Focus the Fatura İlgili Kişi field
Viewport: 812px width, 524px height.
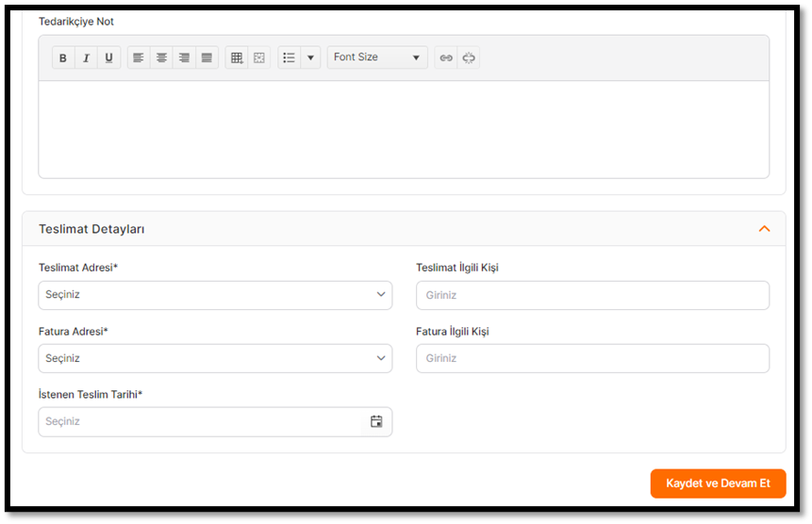(592, 358)
